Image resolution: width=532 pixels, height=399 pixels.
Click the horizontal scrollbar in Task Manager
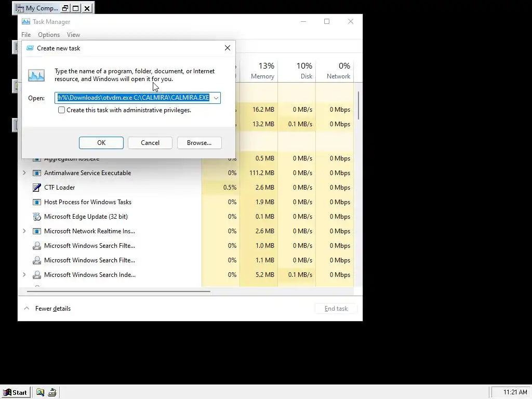click(118, 291)
